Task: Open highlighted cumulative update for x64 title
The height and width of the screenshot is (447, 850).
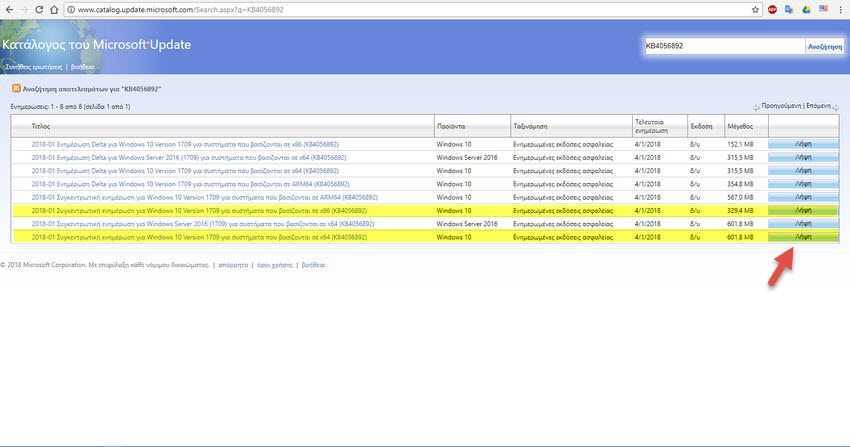Action: click(x=199, y=237)
